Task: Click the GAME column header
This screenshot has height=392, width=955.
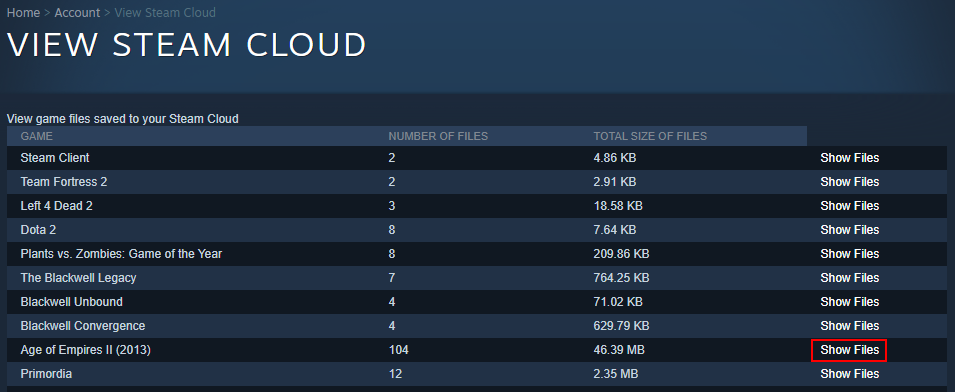Action: pos(37,136)
